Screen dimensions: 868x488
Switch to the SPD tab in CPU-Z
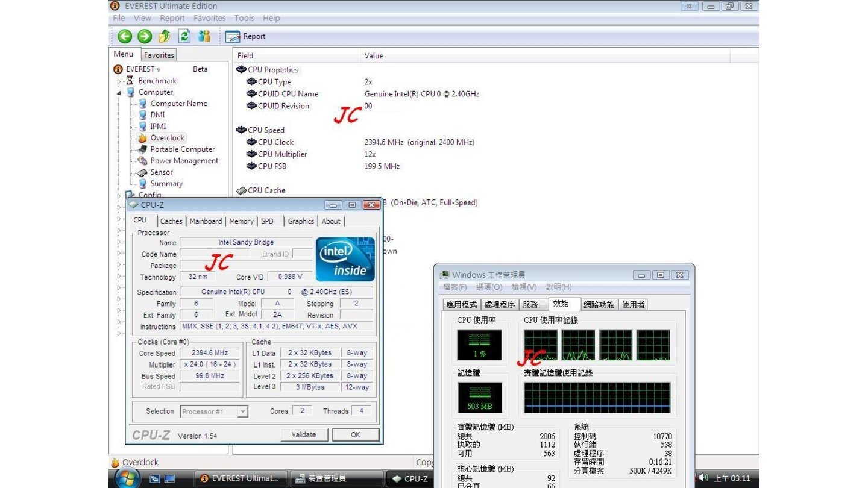coord(267,221)
